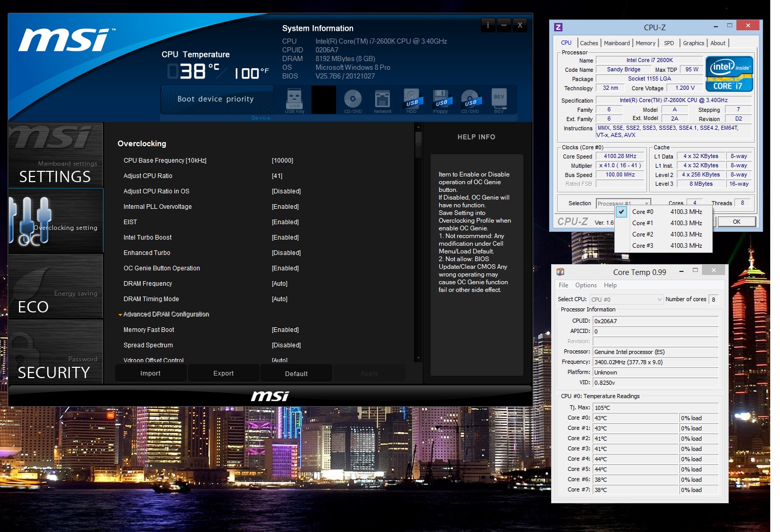The height and width of the screenshot is (532, 780).
Task: Open the SECURITY password sidebar panel
Action: click(56, 351)
